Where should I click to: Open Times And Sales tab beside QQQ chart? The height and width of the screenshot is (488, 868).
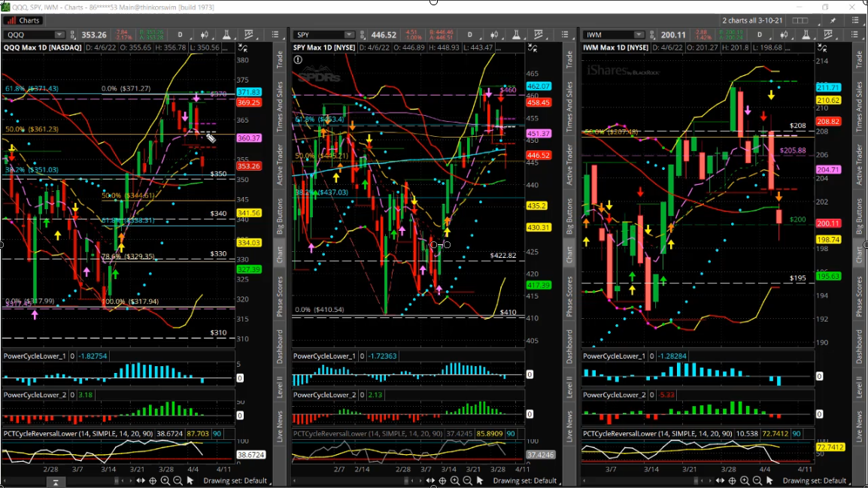[280, 107]
